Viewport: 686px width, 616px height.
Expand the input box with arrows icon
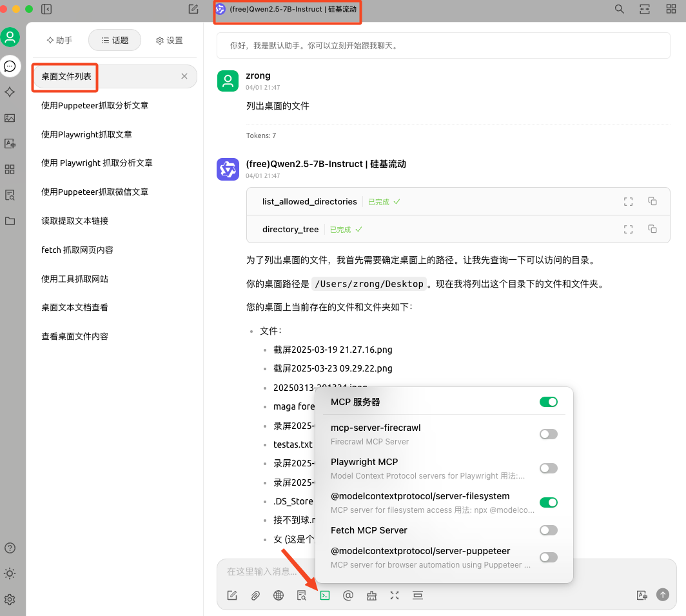395,595
